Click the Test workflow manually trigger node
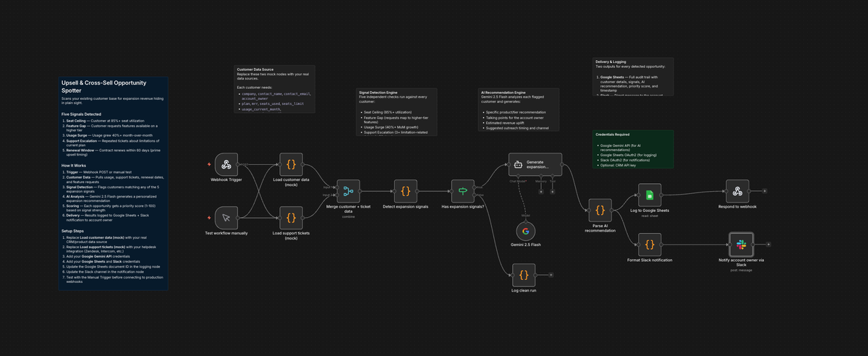This screenshot has width=868, height=356. click(x=226, y=217)
